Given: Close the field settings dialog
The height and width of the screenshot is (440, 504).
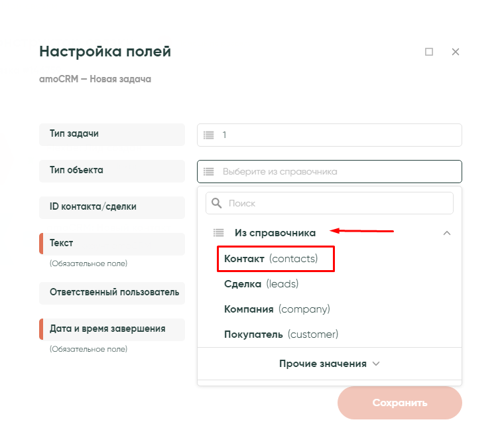Looking at the screenshot, I should click(456, 52).
